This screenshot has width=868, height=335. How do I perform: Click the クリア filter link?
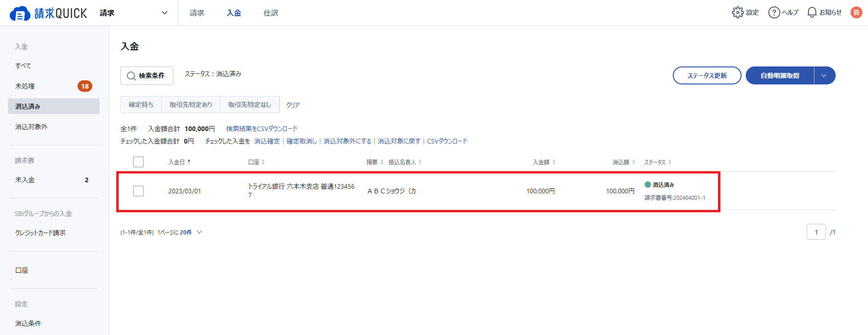point(293,105)
